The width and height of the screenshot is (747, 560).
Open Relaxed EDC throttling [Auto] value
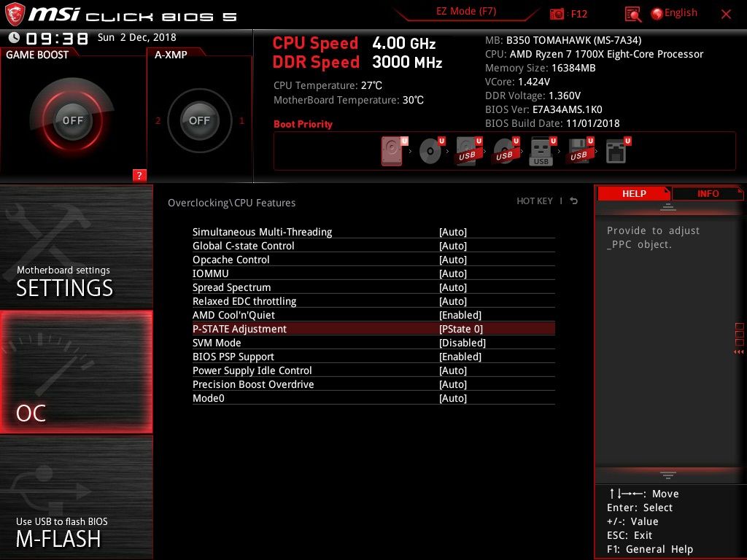(452, 301)
